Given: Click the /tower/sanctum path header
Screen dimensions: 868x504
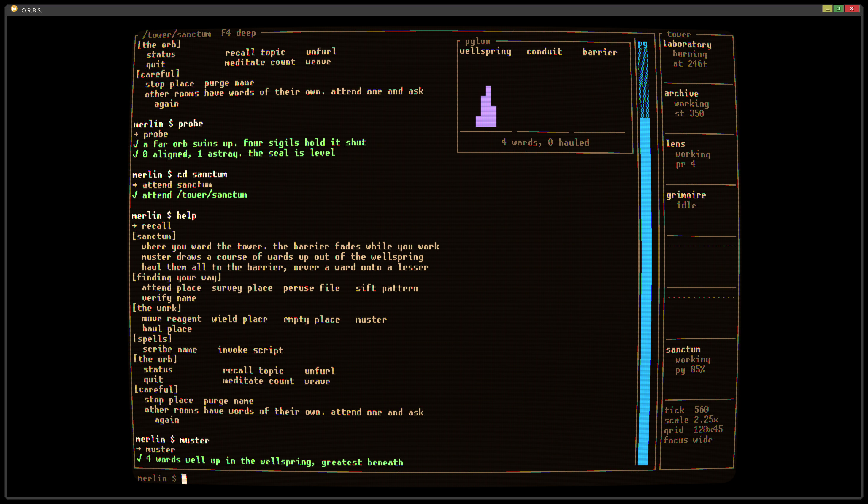Looking at the screenshot, I should 176,34.
